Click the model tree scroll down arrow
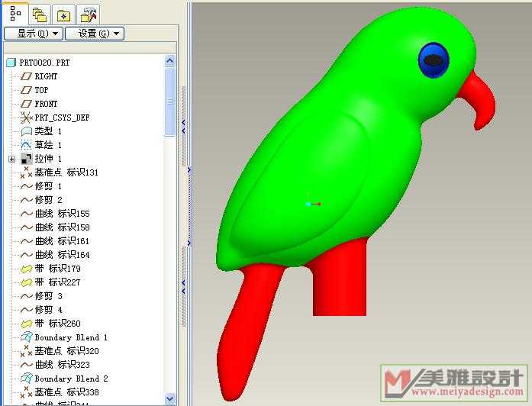 [x=169, y=398]
